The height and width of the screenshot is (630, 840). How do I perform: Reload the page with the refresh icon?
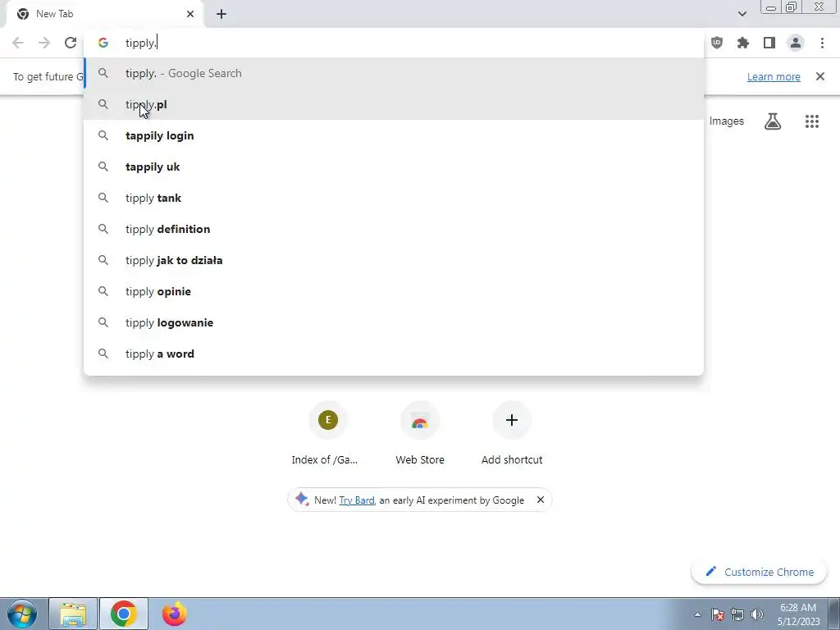click(71, 43)
